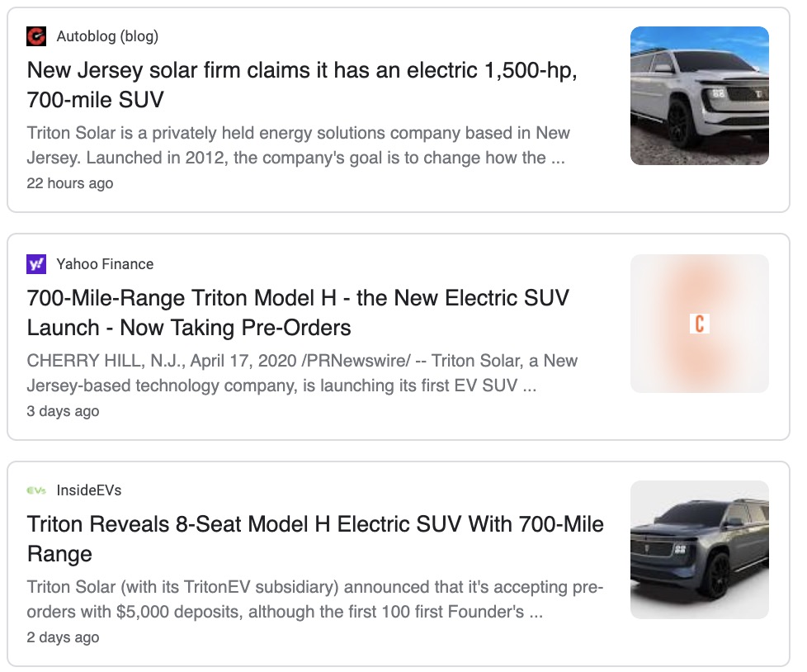Click the "22 hours ago" timestamp
807x672 pixels.
click(x=70, y=183)
